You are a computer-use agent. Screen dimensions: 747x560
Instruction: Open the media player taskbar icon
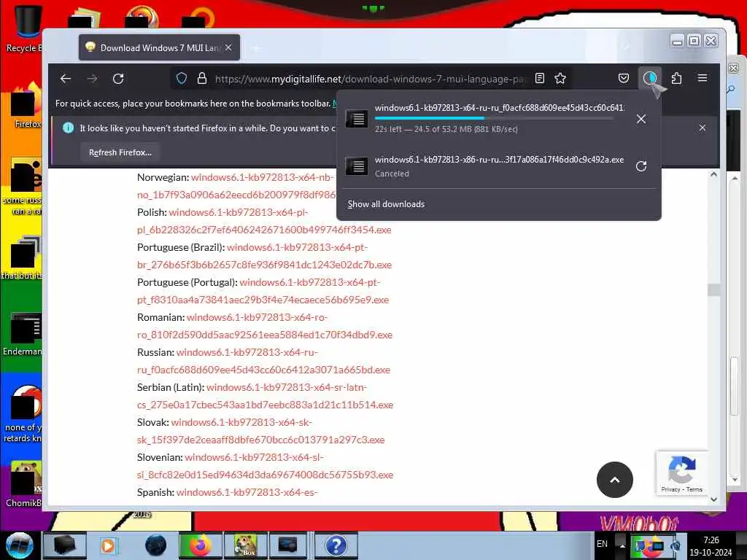coord(109,545)
